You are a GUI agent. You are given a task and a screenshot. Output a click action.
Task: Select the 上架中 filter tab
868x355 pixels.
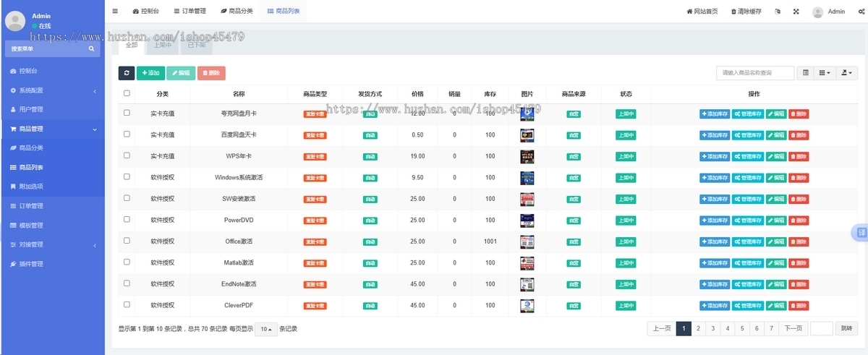(162, 45)
